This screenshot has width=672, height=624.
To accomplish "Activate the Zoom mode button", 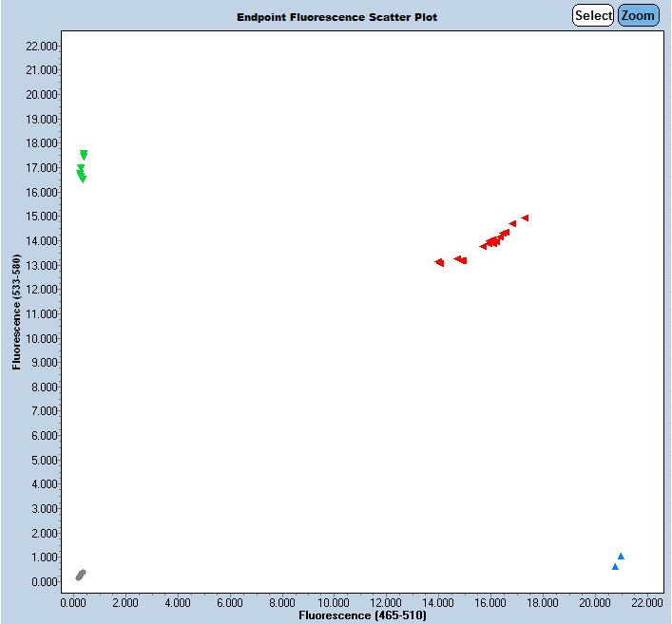I will (638, 15).
